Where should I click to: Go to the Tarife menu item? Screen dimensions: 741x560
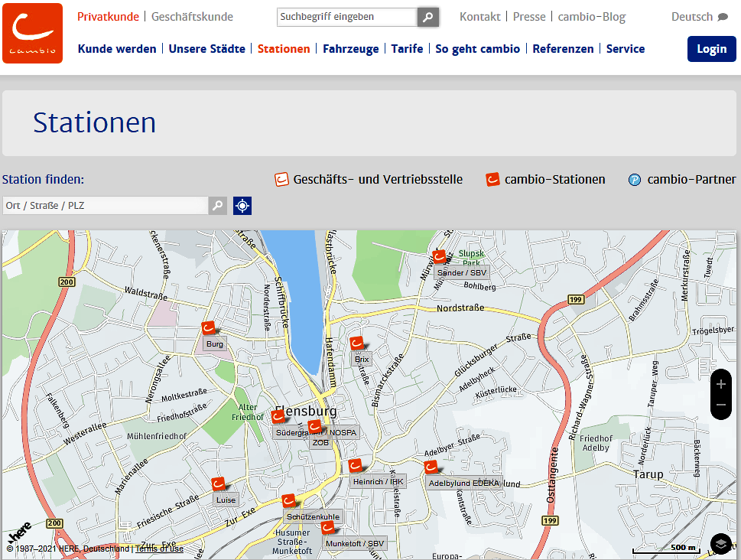click(407, 49)
